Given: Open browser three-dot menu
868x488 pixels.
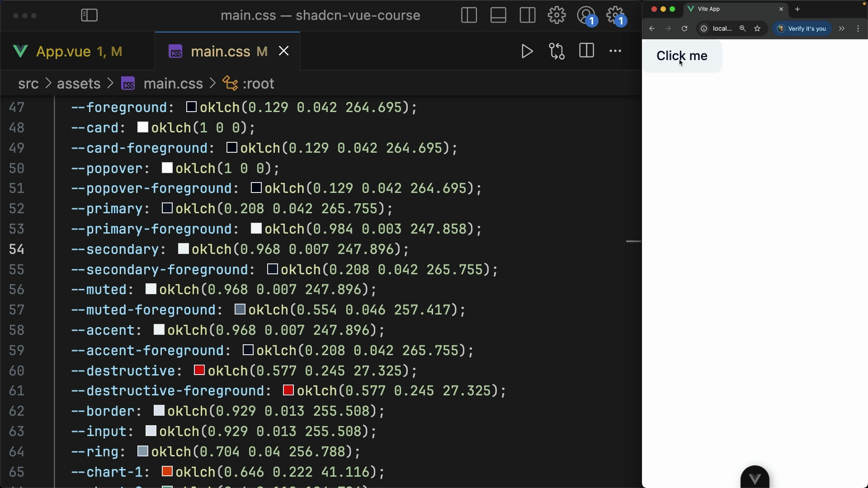Looking at the screenshot, I should point(858,28).
